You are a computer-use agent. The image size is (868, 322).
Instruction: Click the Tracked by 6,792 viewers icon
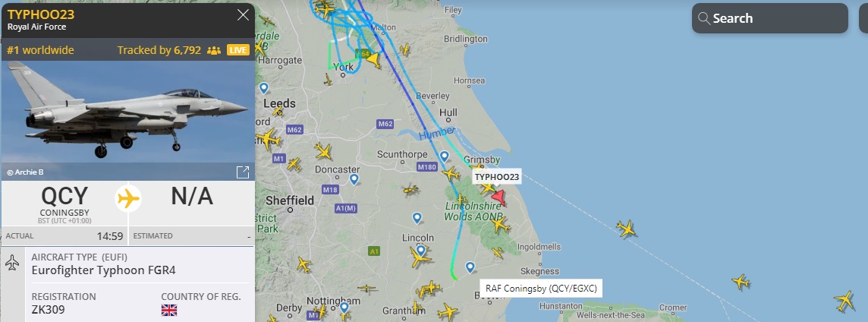214,50
